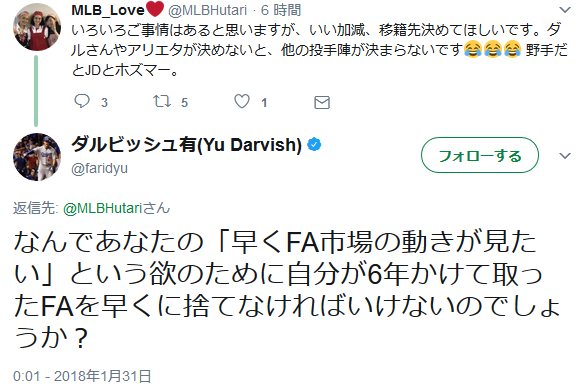
Task: Click the MLB_Love display name
Action: [x=108, y=10]
